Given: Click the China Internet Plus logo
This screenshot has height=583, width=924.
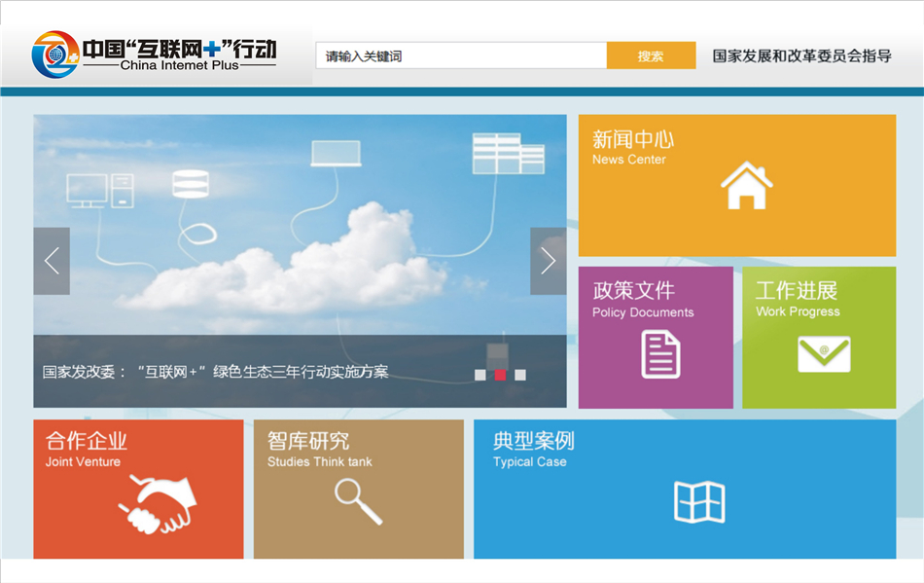Looking at the screenshot, I should 155,55.
